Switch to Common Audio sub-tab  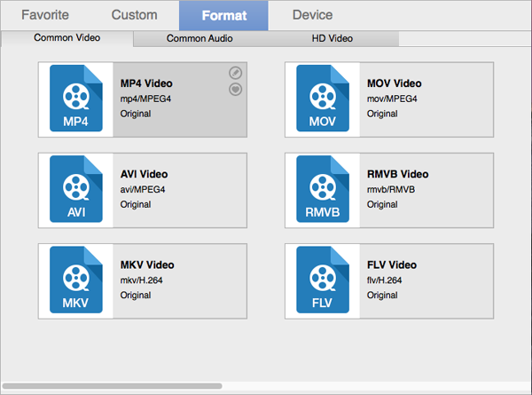[199, 39]
